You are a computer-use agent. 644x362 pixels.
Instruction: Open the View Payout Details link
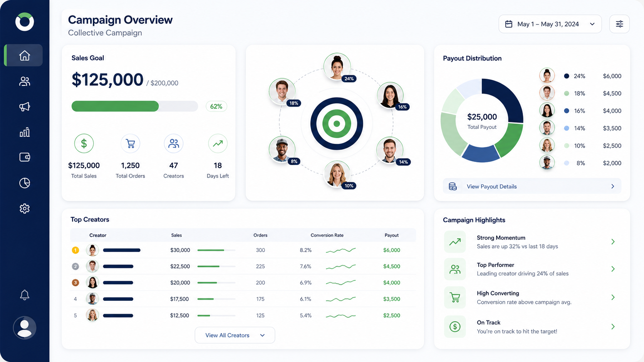coord(532,186)
